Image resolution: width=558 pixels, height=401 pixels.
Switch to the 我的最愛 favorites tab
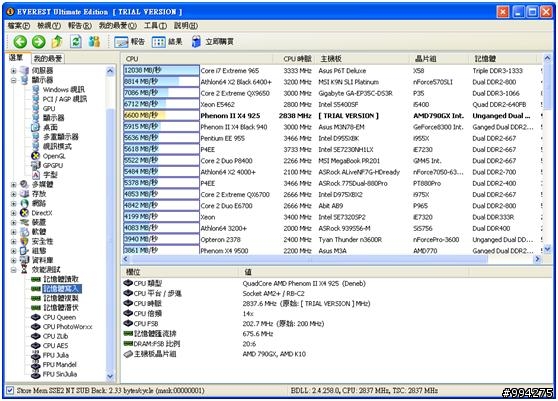[x=48, y=58]
